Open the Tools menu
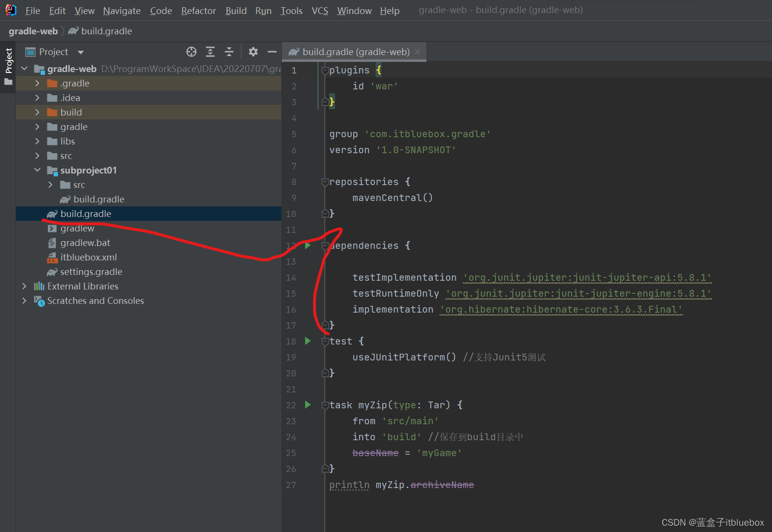This screenshot has height=532, width=772. tap(291, 11)
